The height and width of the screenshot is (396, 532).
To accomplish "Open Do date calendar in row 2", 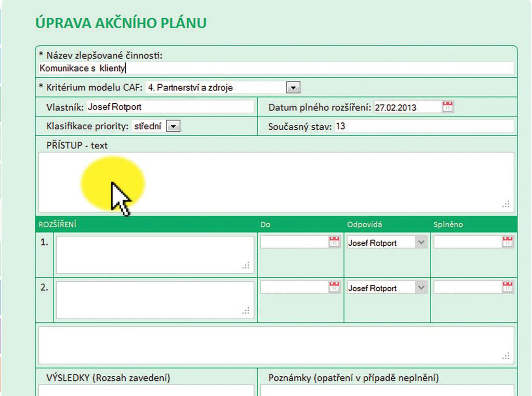I will click(334, 287).
